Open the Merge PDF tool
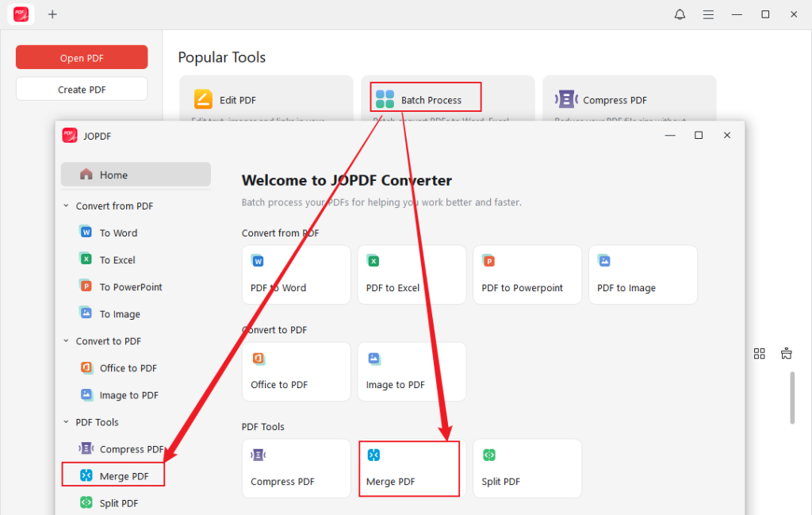812x515 pixels. coord(409,468)
